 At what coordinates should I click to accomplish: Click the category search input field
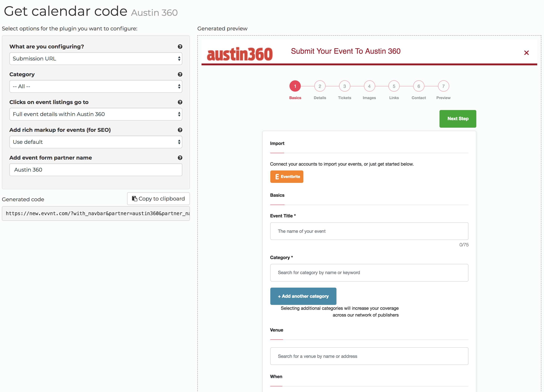pyautogui.click(x=369, y=273)
